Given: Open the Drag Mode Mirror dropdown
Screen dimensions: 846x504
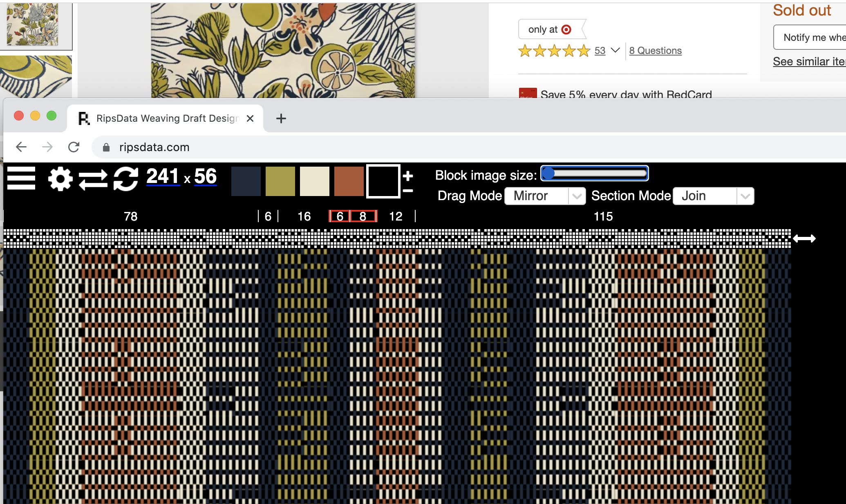Looking at the screenshot, I should click(545, 196).
